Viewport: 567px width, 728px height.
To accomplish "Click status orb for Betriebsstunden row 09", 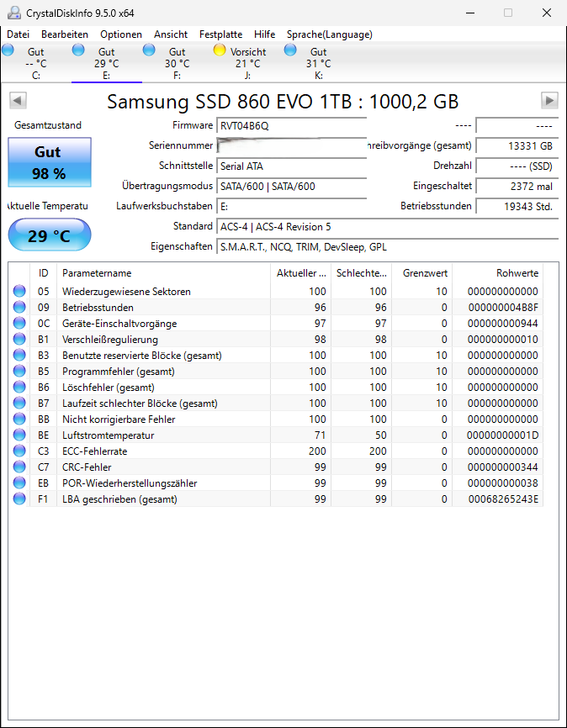I will pyautogui.click(x=19, y=308).
